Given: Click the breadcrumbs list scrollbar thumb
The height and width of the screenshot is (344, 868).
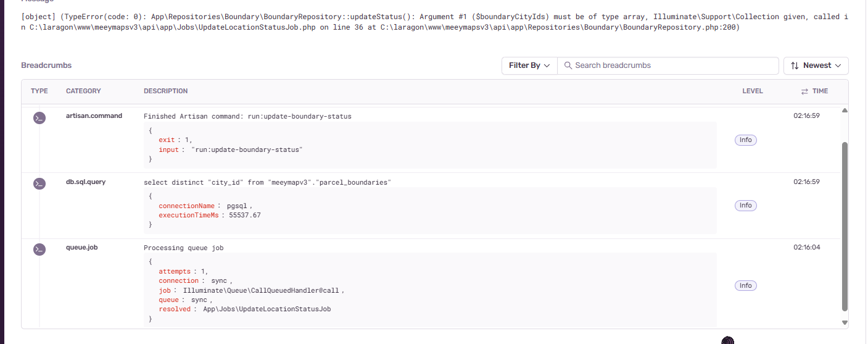Looking at the screenshot, I should point(845,225).
